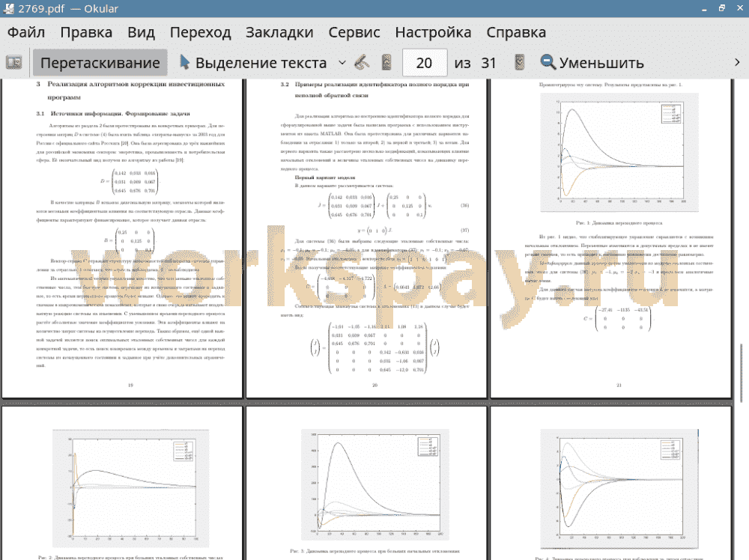
Task: Click the annotation pen tool icon
Action: coord(362,63)
